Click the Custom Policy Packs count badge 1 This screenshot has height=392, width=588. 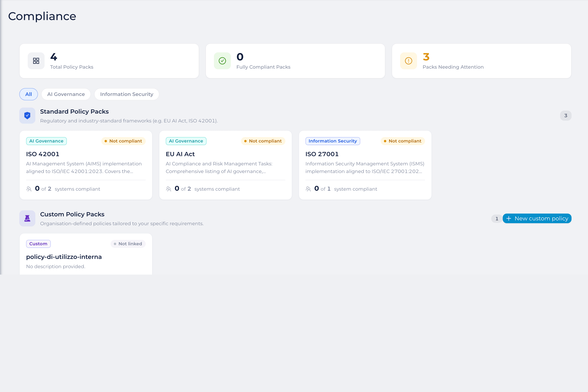click(x=497, y=219)
